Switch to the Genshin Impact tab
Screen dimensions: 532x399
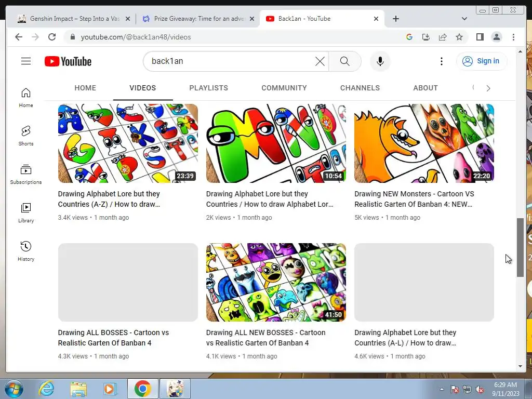[74, 19]
